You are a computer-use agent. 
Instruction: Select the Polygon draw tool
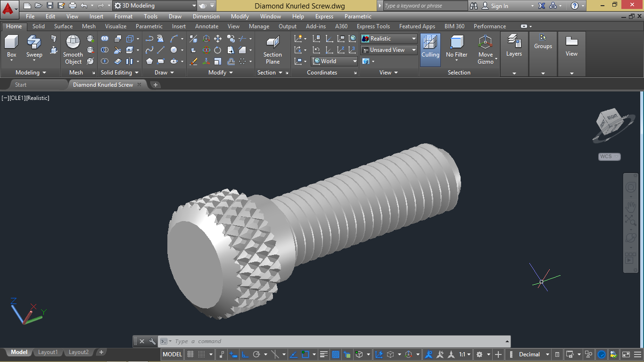[x=149, y=61]
